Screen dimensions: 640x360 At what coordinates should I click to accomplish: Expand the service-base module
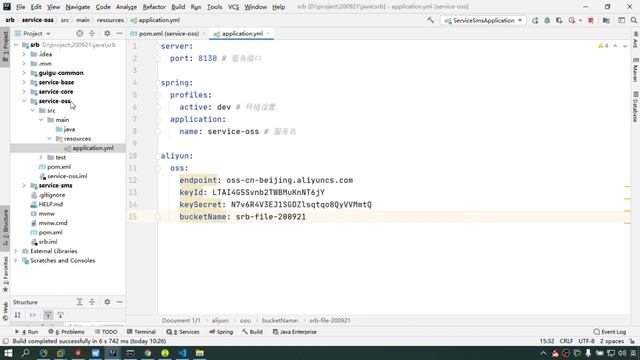click(x=24, y=82)
